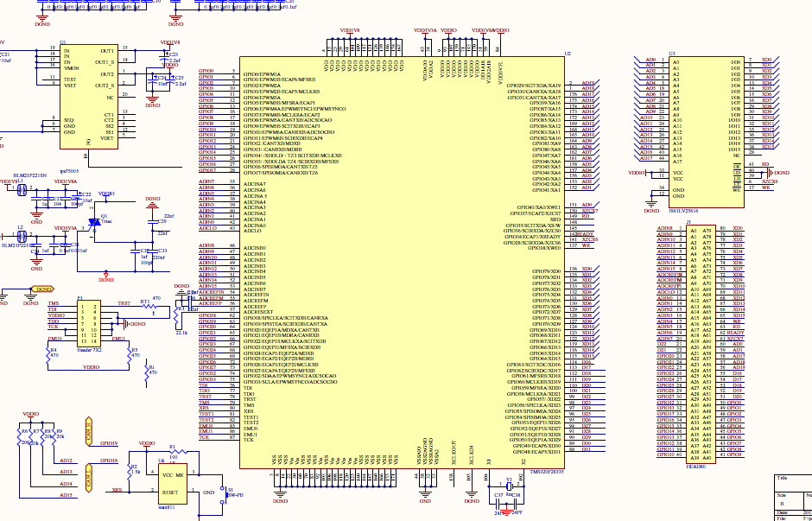Click the ADCLO net label on U2
Screen dimensions: 812x521
[206, 228]
